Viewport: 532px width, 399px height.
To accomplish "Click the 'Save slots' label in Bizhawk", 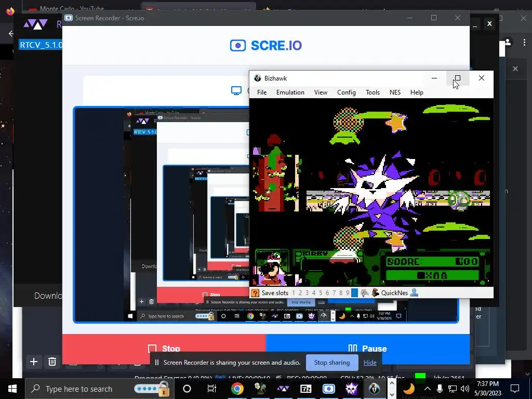I will [x=275, y=293].
